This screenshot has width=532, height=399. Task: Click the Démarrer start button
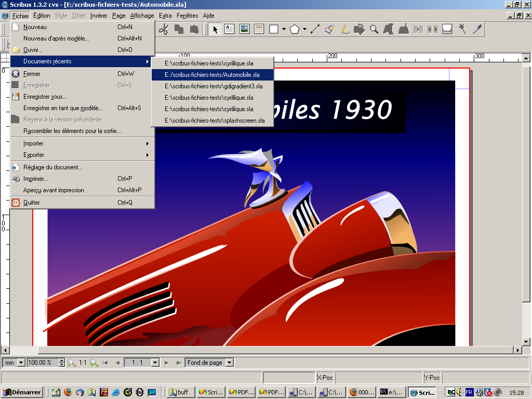point(22,392)
